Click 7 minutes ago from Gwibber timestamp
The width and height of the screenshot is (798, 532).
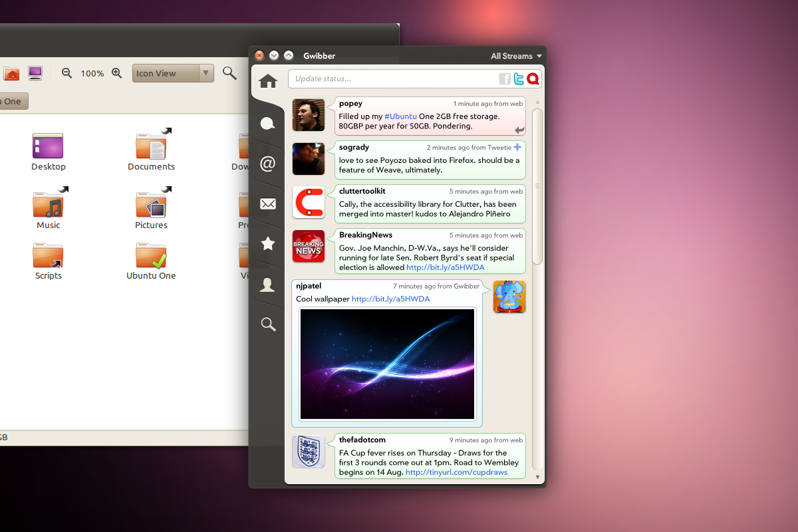436,287
